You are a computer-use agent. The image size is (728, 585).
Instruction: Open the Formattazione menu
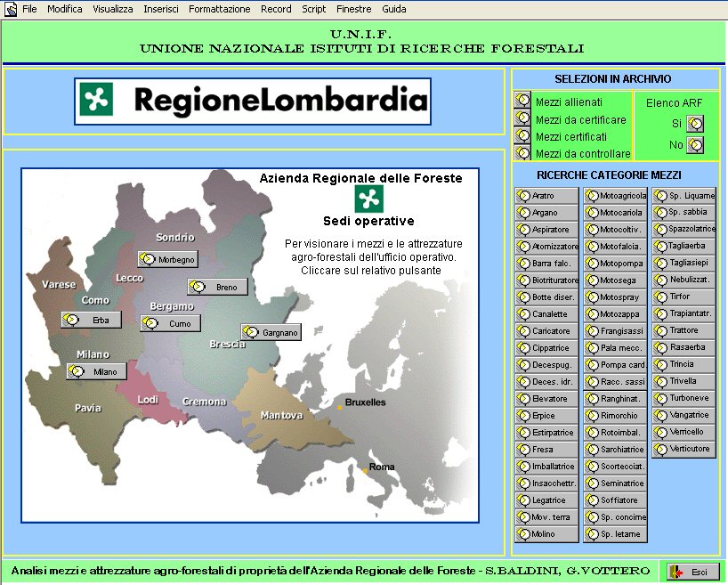coord(219,9)
